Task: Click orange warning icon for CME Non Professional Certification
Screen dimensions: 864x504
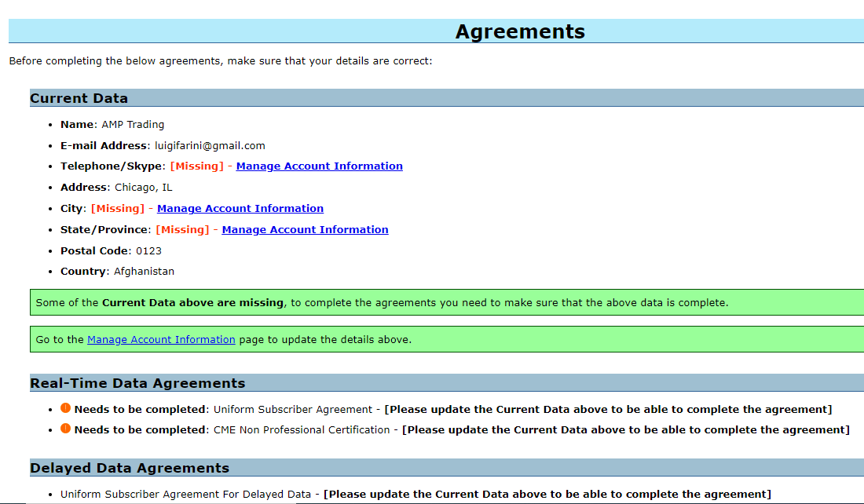Action: (x=65, y=429)
